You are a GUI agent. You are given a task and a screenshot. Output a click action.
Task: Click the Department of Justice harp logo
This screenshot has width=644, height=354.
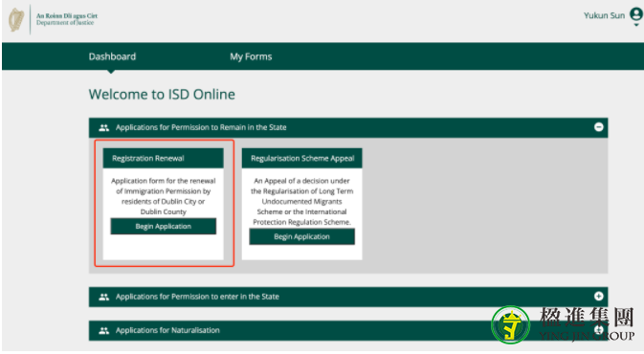pos(16,20)
